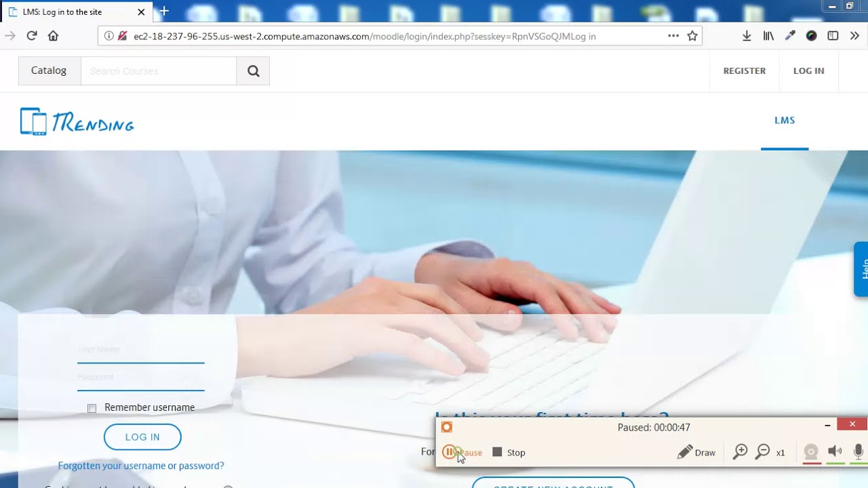The width and height of the screenshot is (868, 488).
Task: Toggle recorder system speaker audio
Action: [x=835, y=451]
